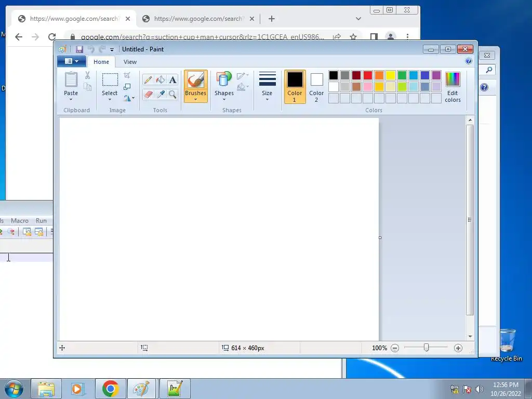Viewport: 532px width, 399px height.
Task: Open Paint Help question mark icon
Action: click(x=469, y=61)
